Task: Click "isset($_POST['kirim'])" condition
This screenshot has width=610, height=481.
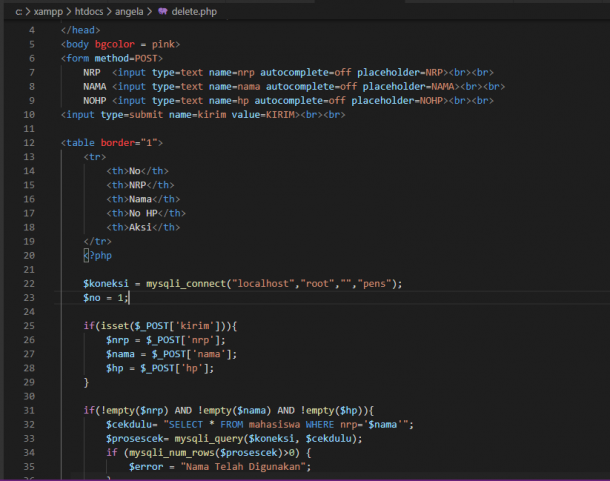Action: [x=163, y=326]
